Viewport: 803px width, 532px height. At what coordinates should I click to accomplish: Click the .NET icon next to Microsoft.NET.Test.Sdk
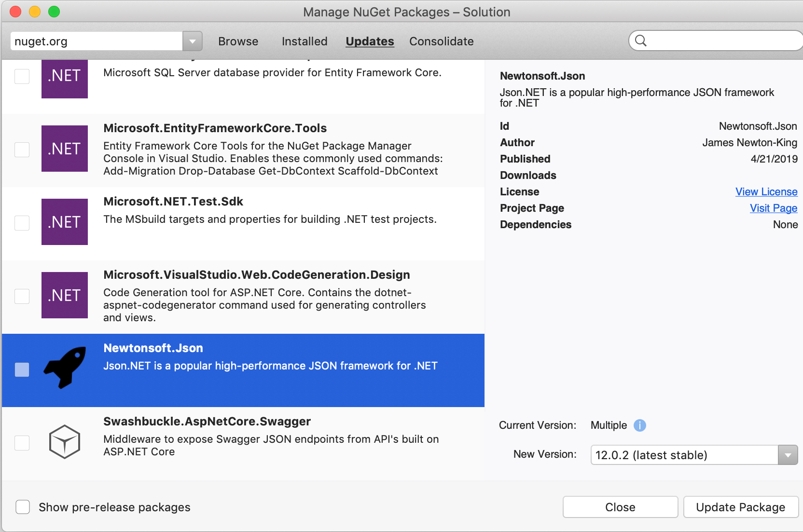[64, 222]
